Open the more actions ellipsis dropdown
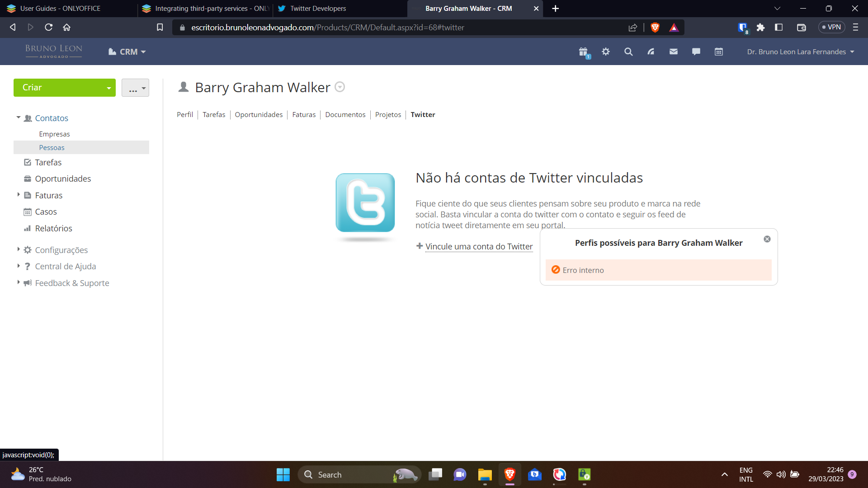This screenshot has width=868, height=488. coord(135,88)
